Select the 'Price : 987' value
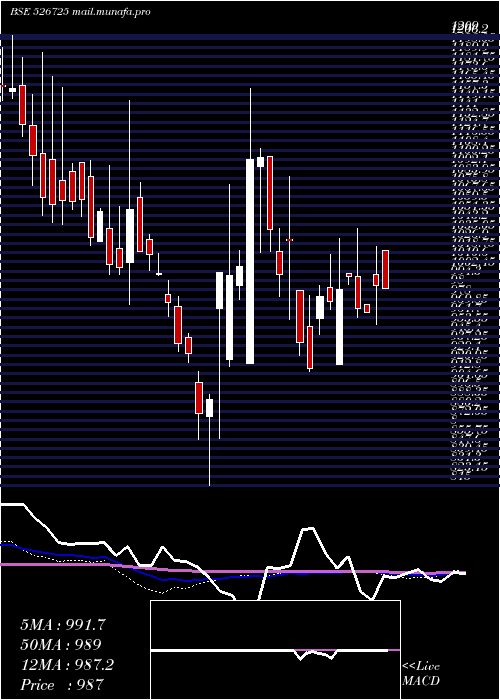Viewport: 500px width, 700px height. (62, 684)
